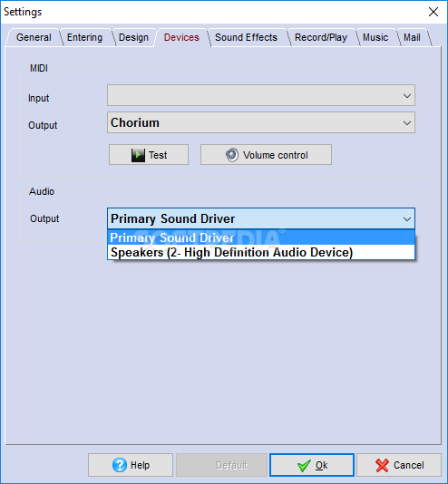Switch to the Music tab
The width and height of the screenshot is (448, 484).
(x=375, y=37)
